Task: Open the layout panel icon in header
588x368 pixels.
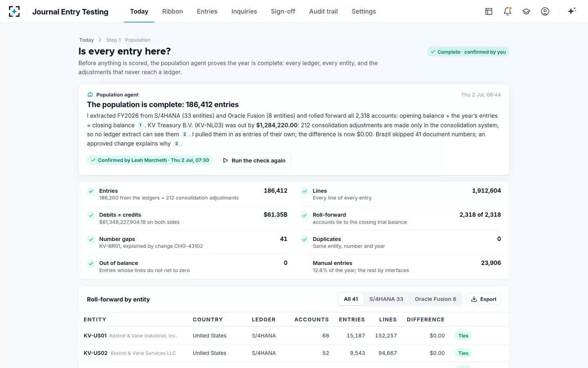Action: click(489, 11)
